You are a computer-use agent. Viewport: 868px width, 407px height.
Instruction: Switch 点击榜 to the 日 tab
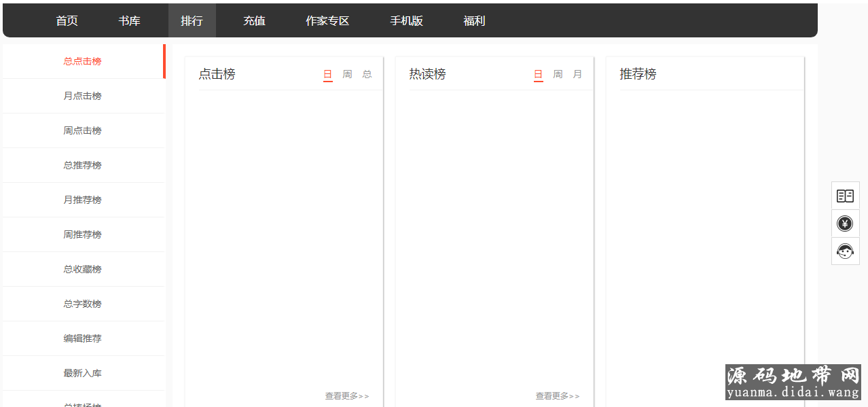[x=328, y=74]
